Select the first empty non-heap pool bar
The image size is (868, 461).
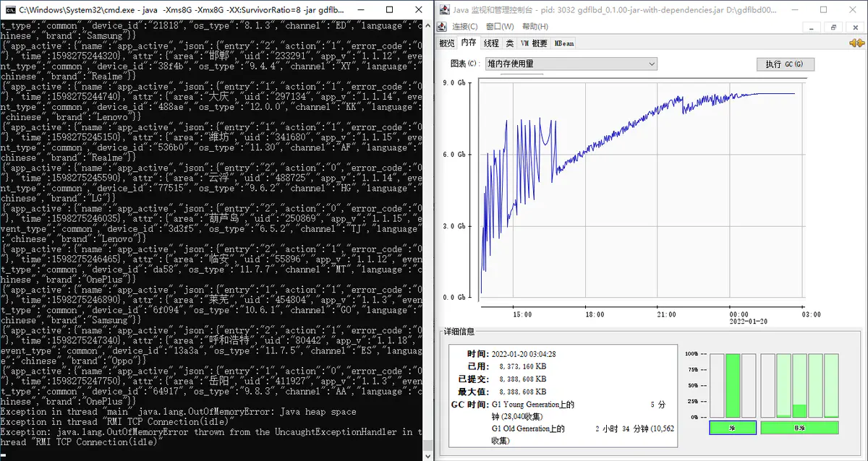click(x=767, y=385)
